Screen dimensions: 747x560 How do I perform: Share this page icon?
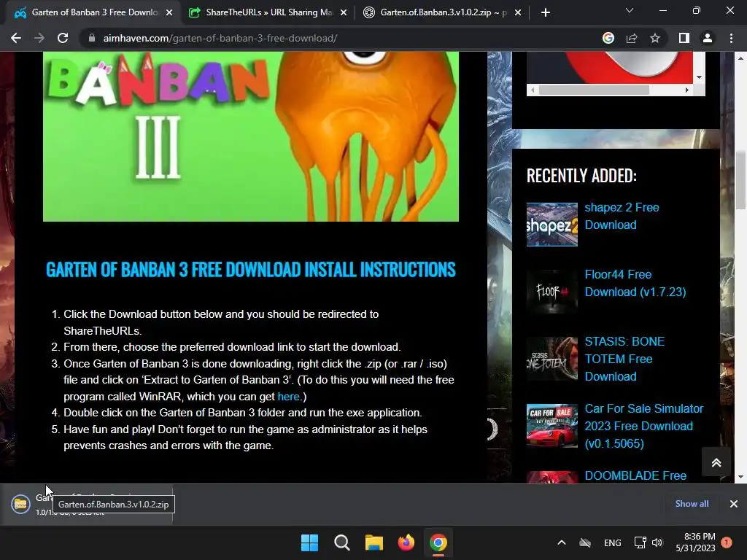(x=632, y=38)
